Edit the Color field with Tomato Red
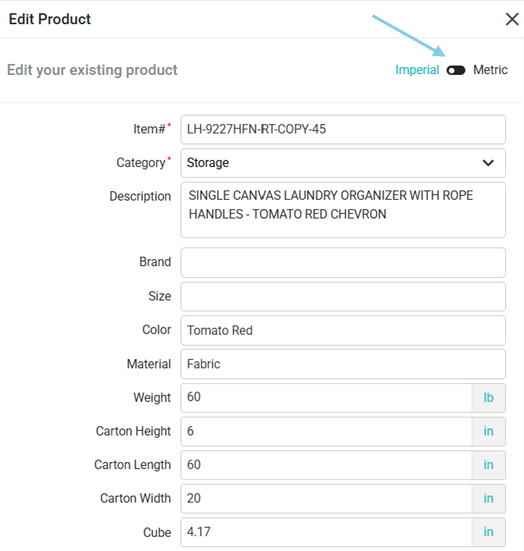Screen dimensions: 524x551 coord(343,330)
